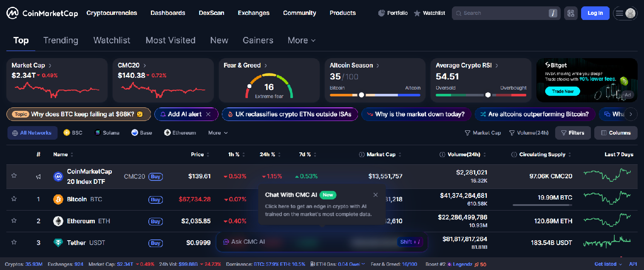
Task: Close the Chat With CMC AI popup
Action: coord(375,195)
